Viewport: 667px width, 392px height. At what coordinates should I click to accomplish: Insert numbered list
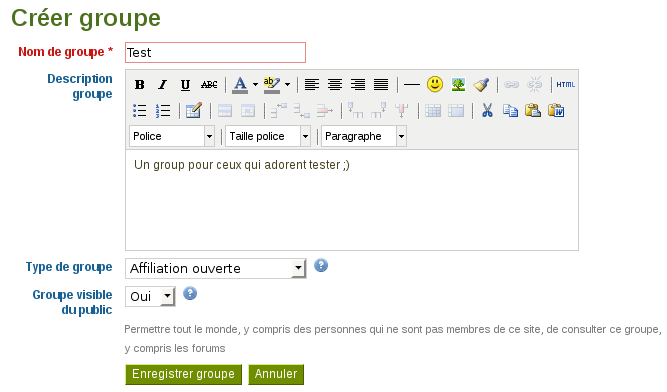coord(162,111)
